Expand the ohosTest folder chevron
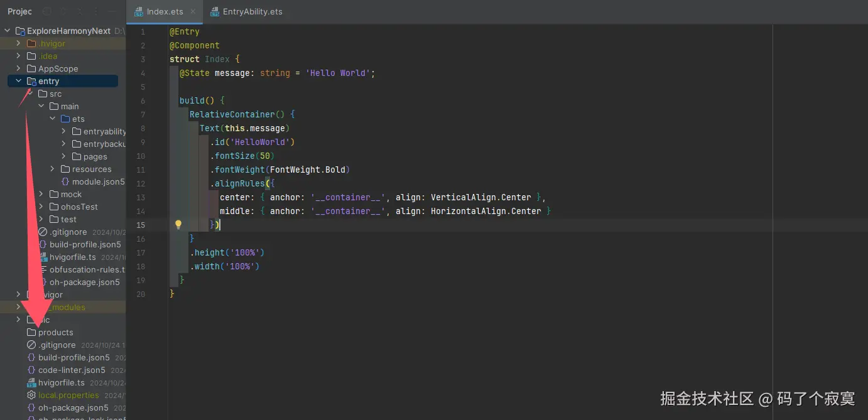Image resolution: width=868 pixels, height=420 pixels. (x=41, y=207)
